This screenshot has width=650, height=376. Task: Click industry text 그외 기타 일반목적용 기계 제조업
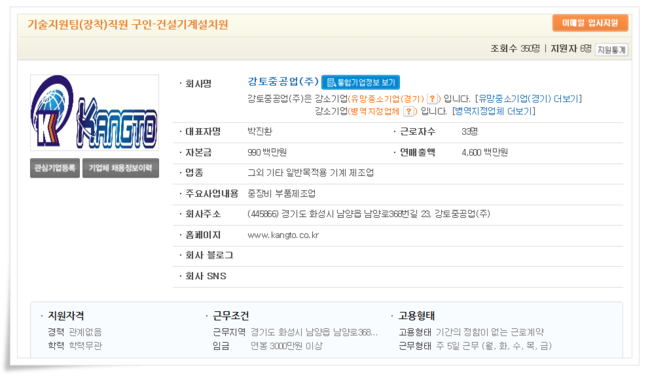click(310, 172)
